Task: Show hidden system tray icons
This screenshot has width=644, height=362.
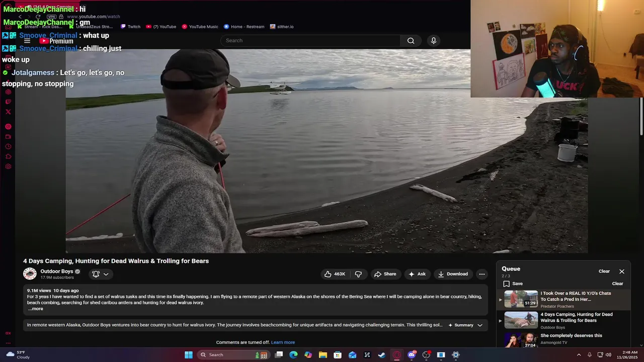Action: [579, 355]
